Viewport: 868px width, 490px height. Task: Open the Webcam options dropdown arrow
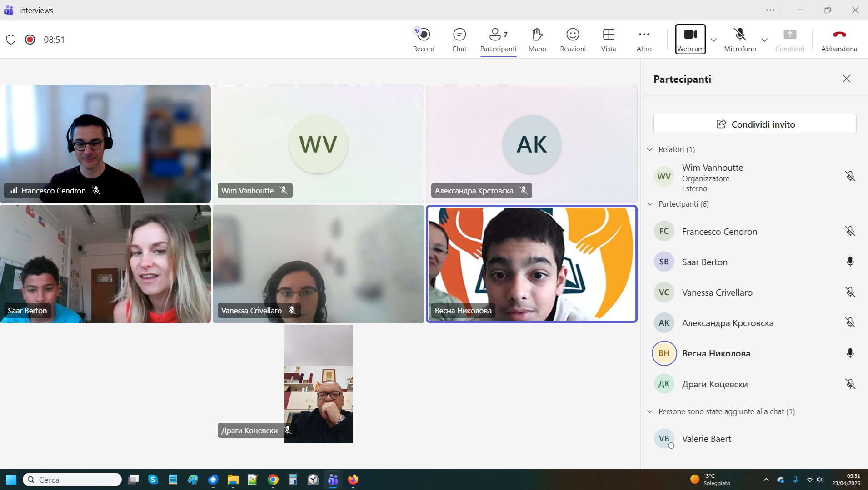click(713, 40)
